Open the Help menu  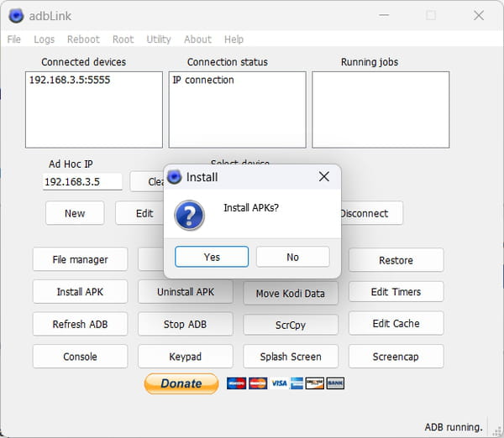234,39
